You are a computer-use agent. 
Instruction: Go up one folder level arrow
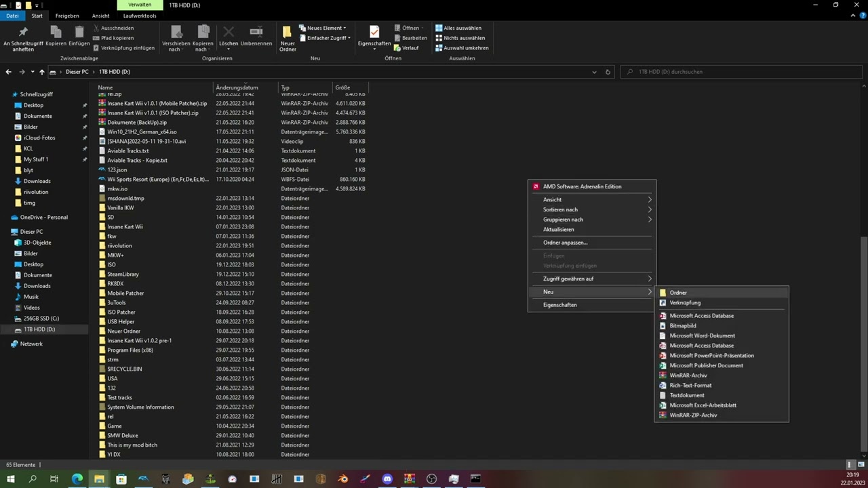(x=42, y=72)
